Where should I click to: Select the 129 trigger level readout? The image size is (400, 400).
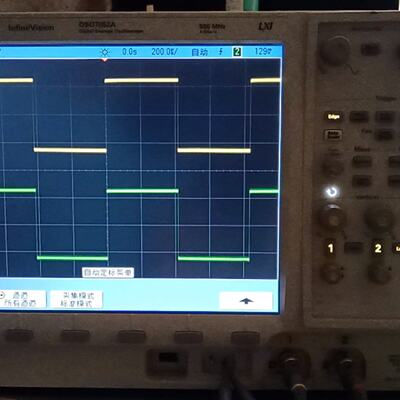263,51
